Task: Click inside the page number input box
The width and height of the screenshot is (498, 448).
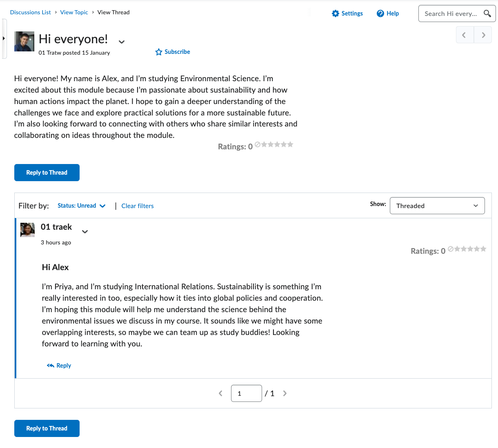Action: 247,393
